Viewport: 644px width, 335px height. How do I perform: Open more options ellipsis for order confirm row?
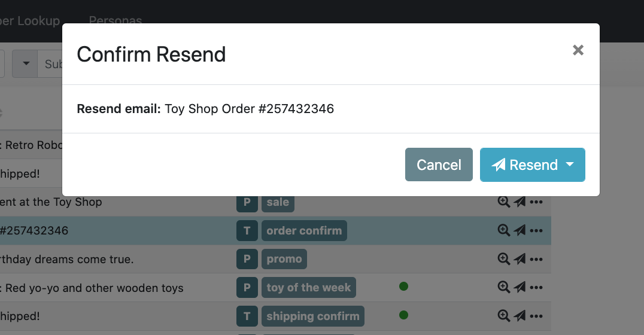pyautogui.click(x=536, y=230)
